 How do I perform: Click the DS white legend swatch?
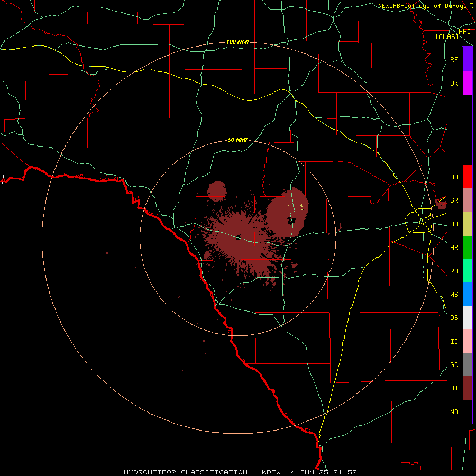(467, 317)
